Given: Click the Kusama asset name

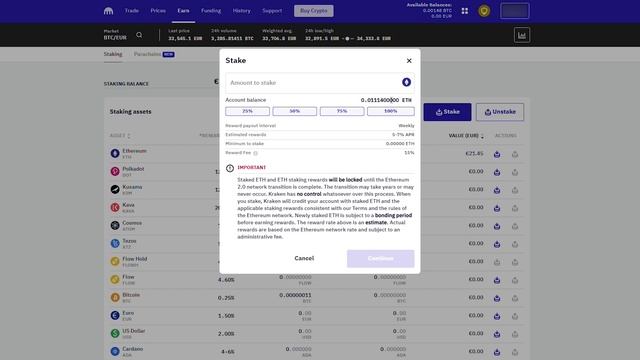Looking at the screenshot, I should coord(132,187).
